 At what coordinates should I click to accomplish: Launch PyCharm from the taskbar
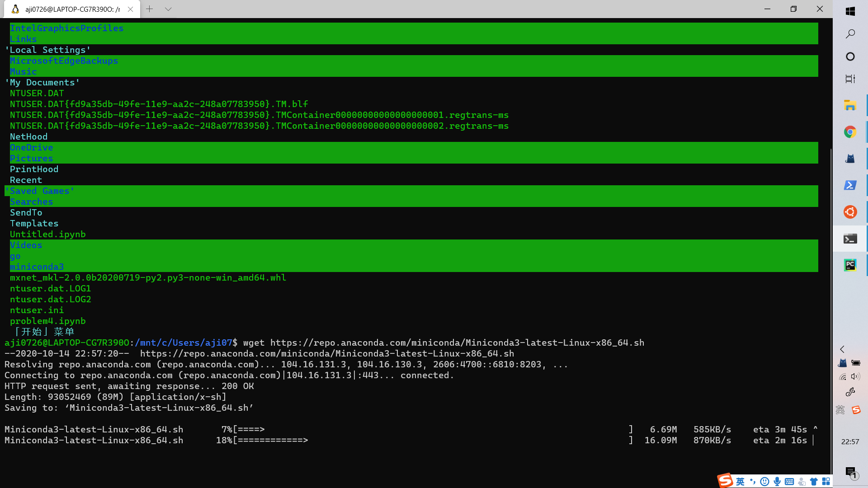[850, 265]
